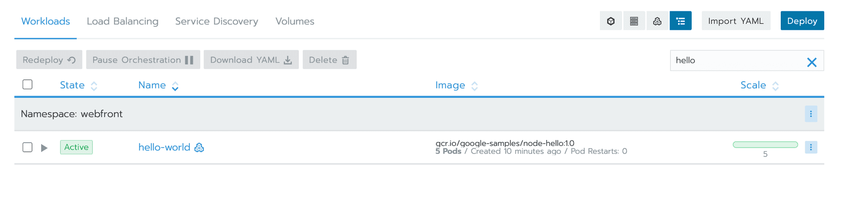This screenshot has width=868, height=212.
Task: Switch to the pods (cube) view icon
Action: tap(611, 21)
